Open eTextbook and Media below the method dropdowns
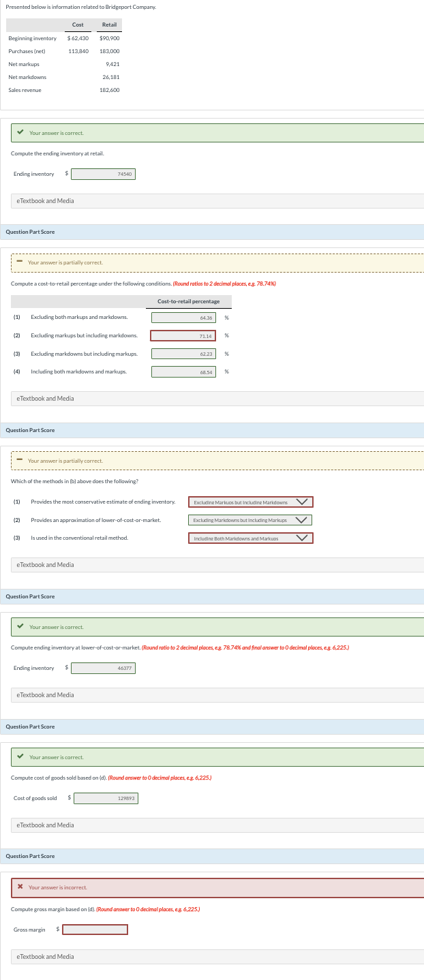 [x=218, y=564]
